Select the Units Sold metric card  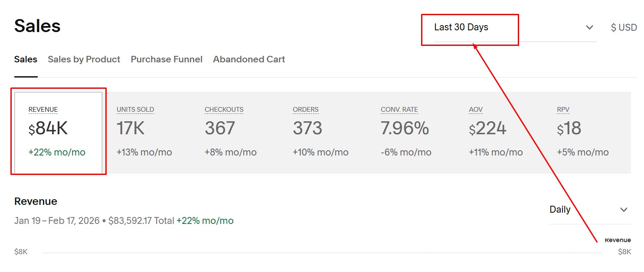147,132
